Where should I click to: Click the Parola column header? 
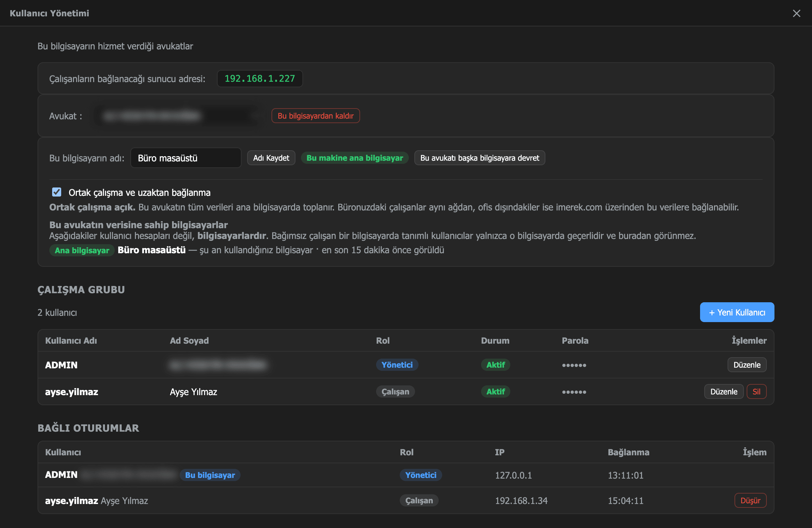(575, 341)
